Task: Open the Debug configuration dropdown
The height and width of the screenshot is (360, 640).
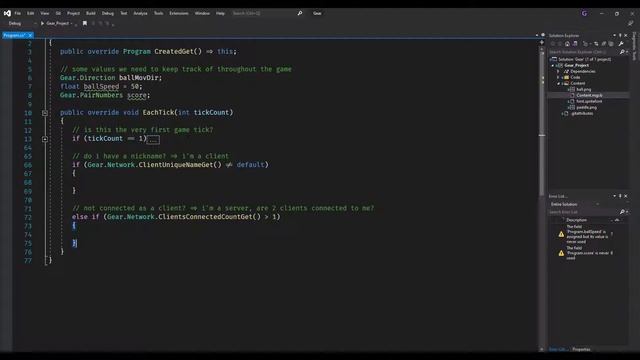Action: 21,23
